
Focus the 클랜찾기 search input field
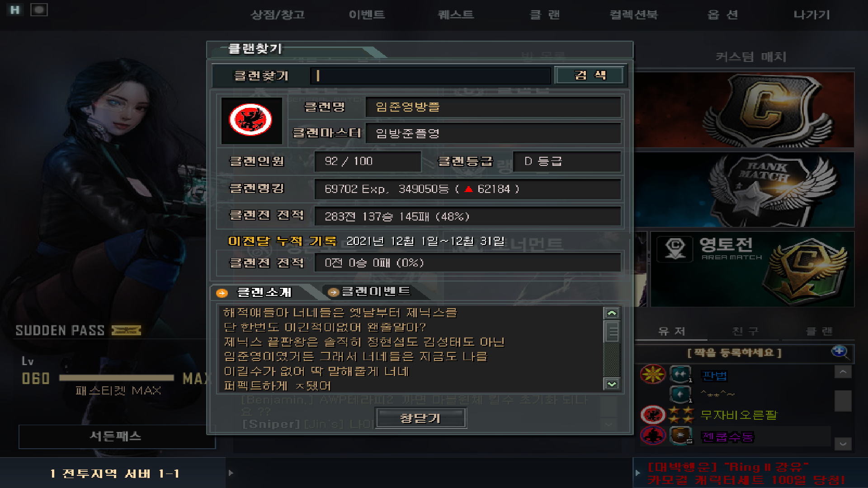pyautogui.click(x=430, y=75)
